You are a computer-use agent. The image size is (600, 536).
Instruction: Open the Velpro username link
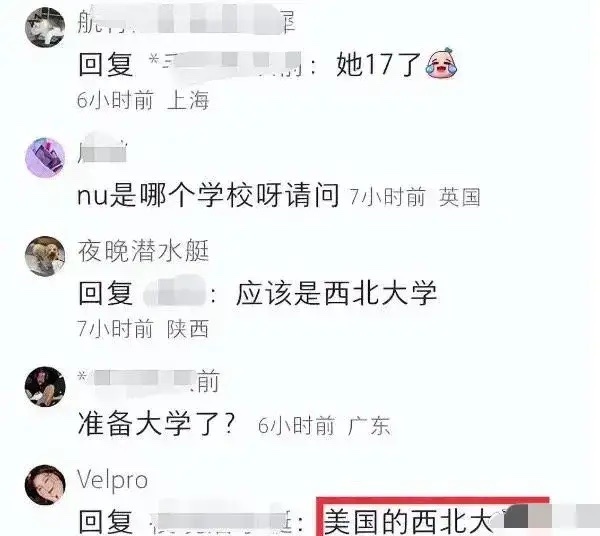[x=112, y=480]
